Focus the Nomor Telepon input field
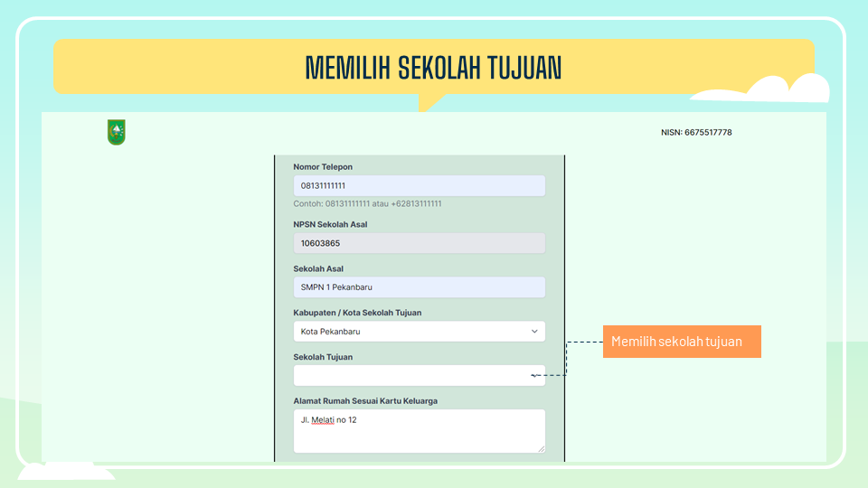 tap(419, 186)
